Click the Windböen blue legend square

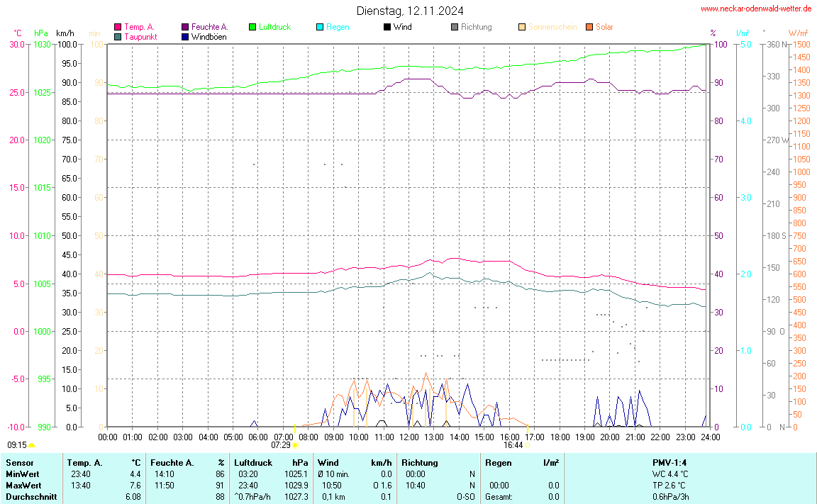click(185, 36)
